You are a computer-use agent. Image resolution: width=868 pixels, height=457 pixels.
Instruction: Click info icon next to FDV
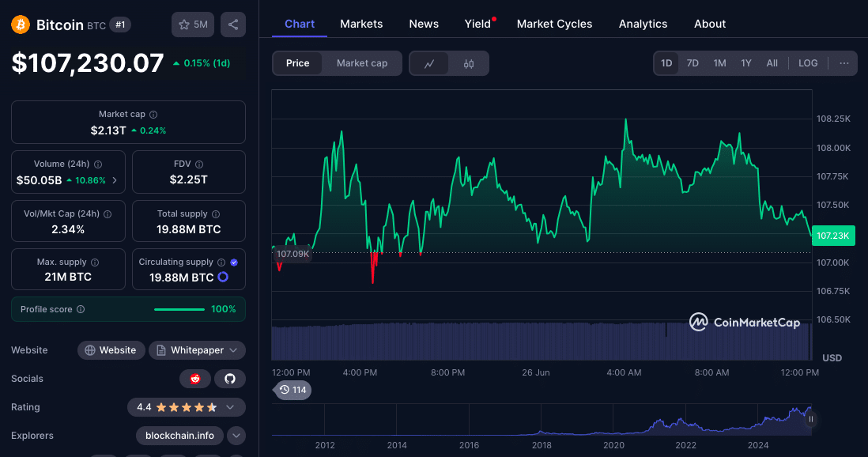(199, 164)
